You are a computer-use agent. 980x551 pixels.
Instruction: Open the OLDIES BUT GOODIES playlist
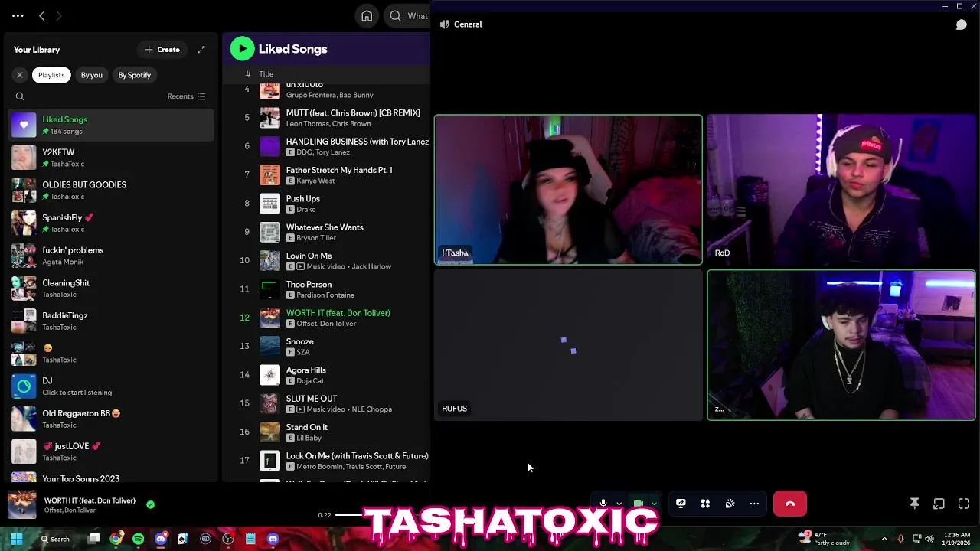coord(112,191)
